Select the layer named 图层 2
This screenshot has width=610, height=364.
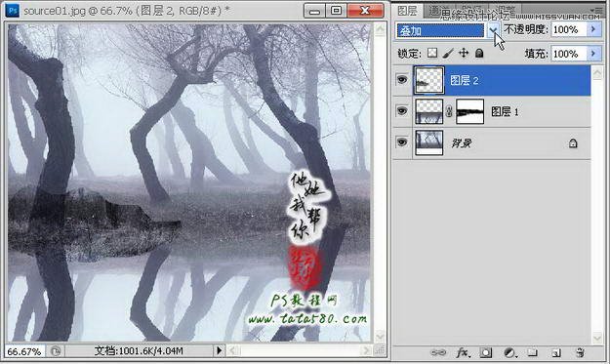coord(465,80)
